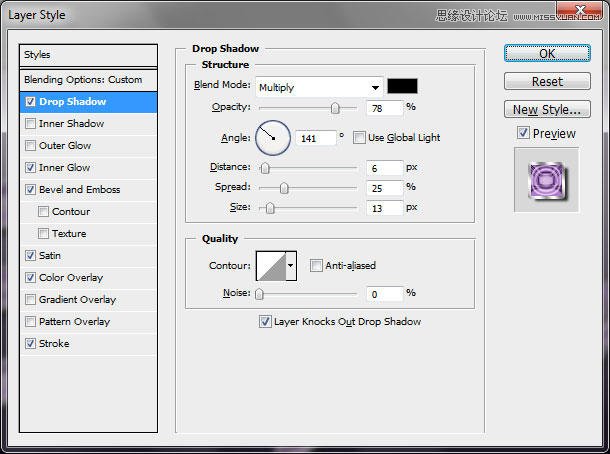Select the Inner Glow style label
The width and height of the screenshot is (610, 454).
point(64,168)
